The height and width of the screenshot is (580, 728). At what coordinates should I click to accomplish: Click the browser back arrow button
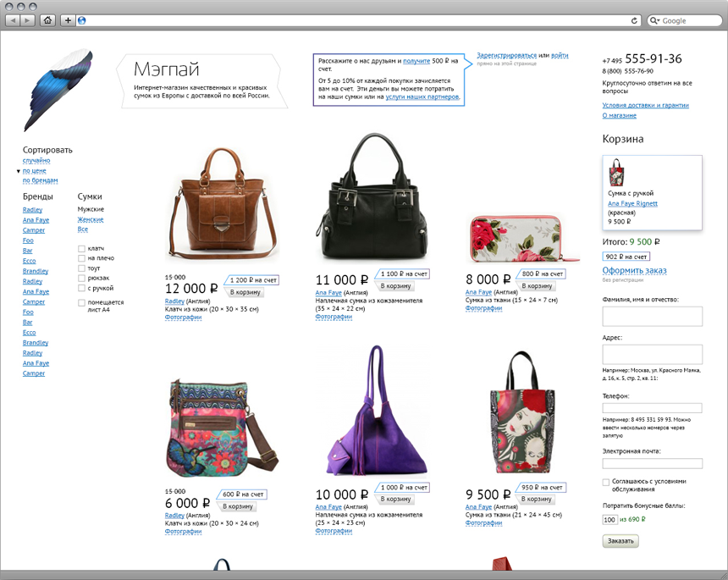[13, 20]
